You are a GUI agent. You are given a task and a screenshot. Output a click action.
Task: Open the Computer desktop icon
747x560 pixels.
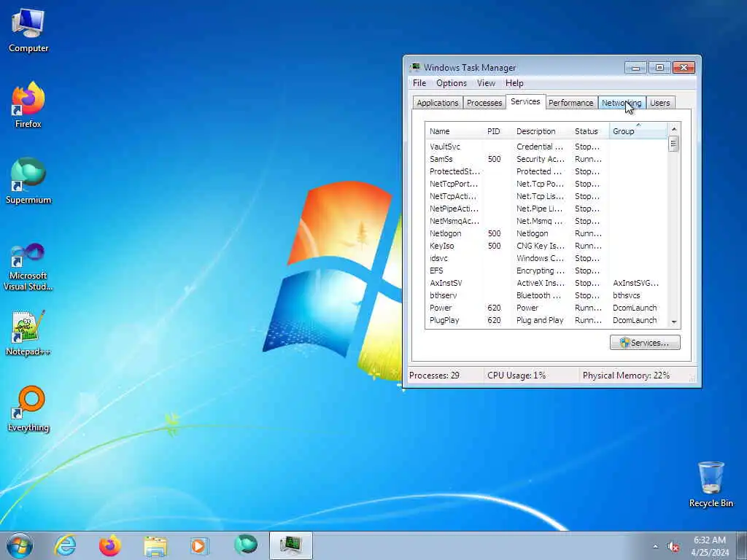(28, 31)
